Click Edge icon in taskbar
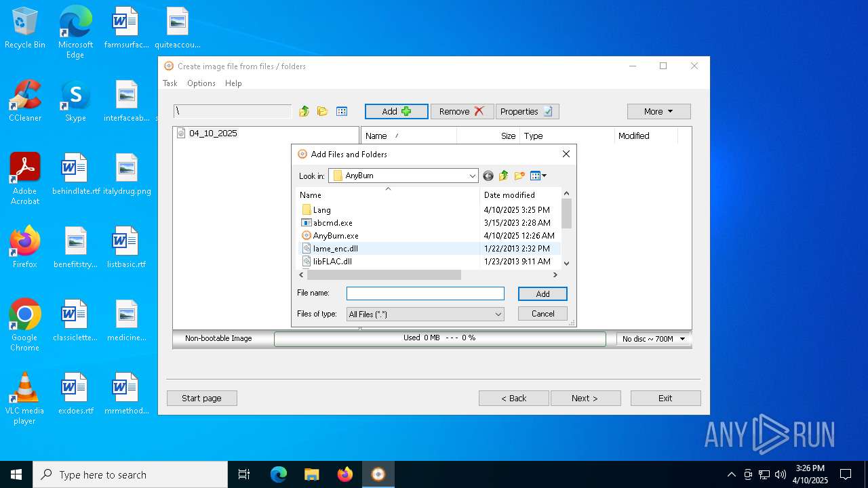868x488 pixels. pyautogui.click(x=279, y=474)
